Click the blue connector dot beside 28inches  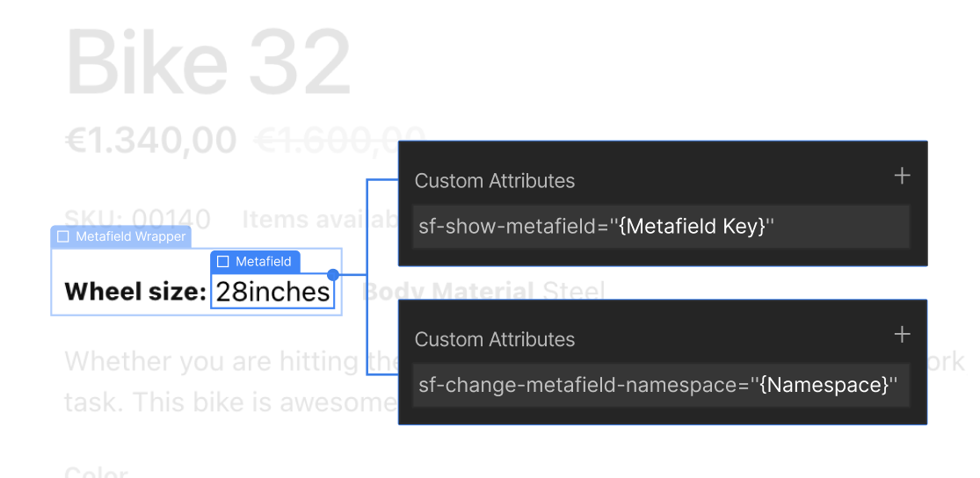coord(333,274)
